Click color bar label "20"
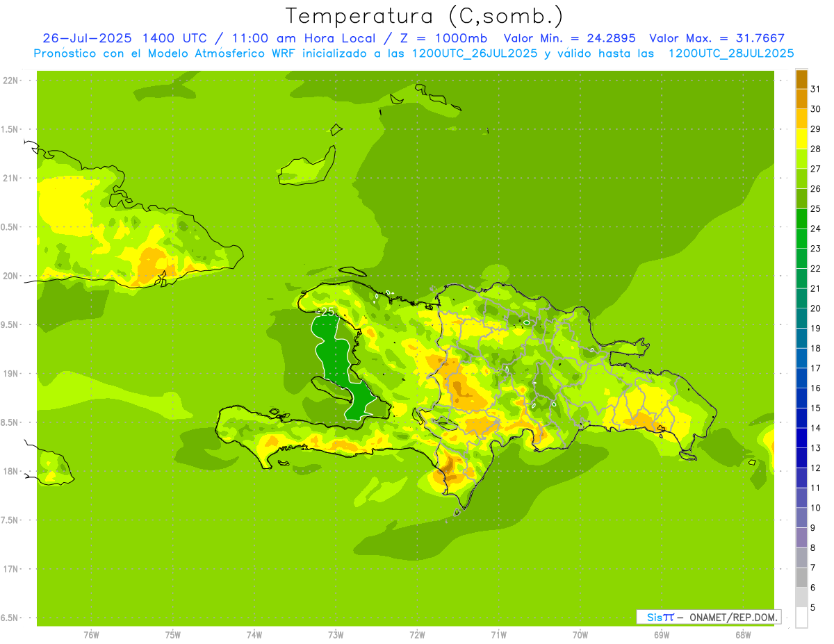The image size is (834, 644). 816,308
